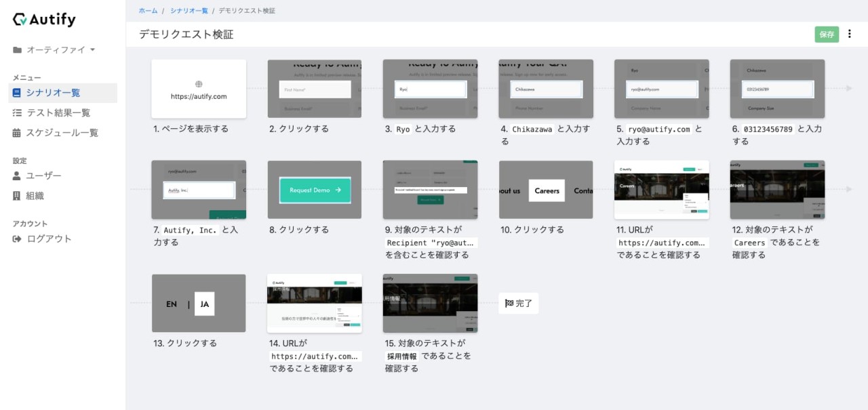
Task: Open step 5 ryo@autify.com input thumbnail
Action: (662, 89)
